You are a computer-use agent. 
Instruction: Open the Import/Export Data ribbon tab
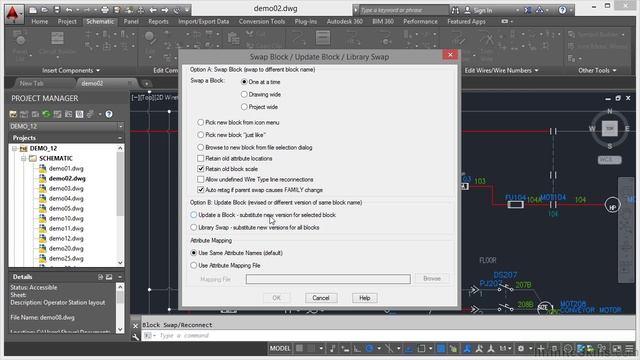[x=203, y=22]
